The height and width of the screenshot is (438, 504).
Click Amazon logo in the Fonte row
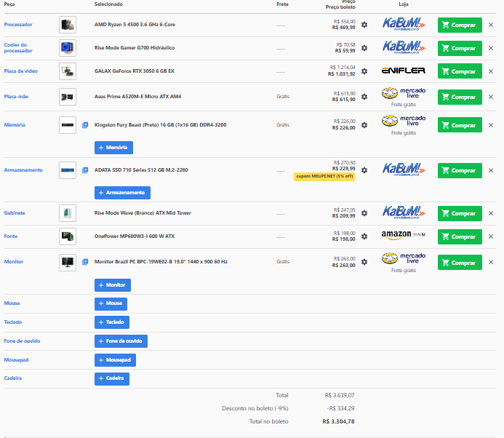pyautogui.click(x=404, y=235)
